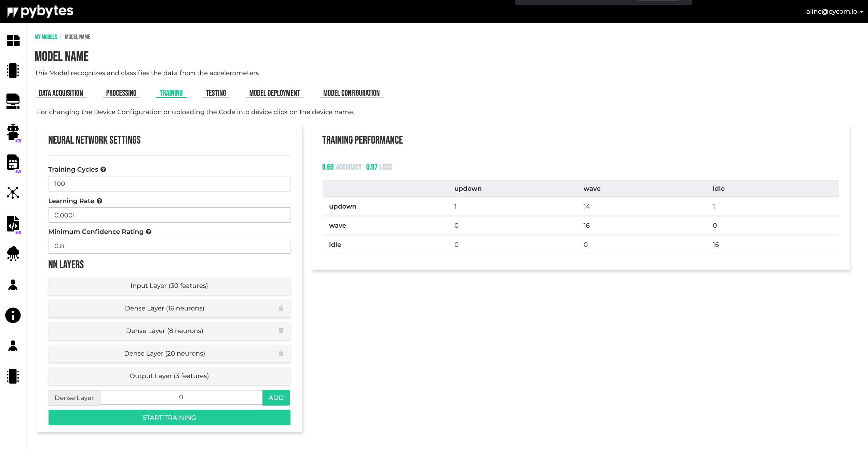Expand the aline@pycom.io account dropdown
Screen dimensions: 868x450
834,12
